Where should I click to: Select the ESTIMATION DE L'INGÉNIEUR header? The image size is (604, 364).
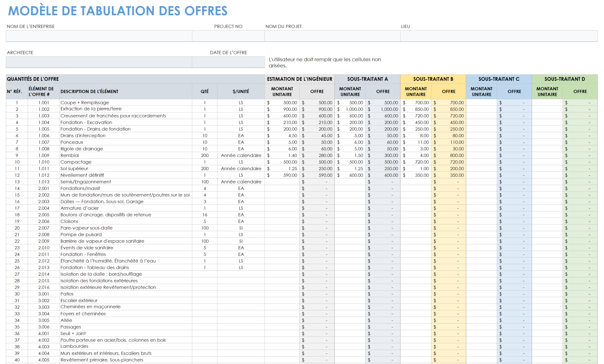pos(299,79)
